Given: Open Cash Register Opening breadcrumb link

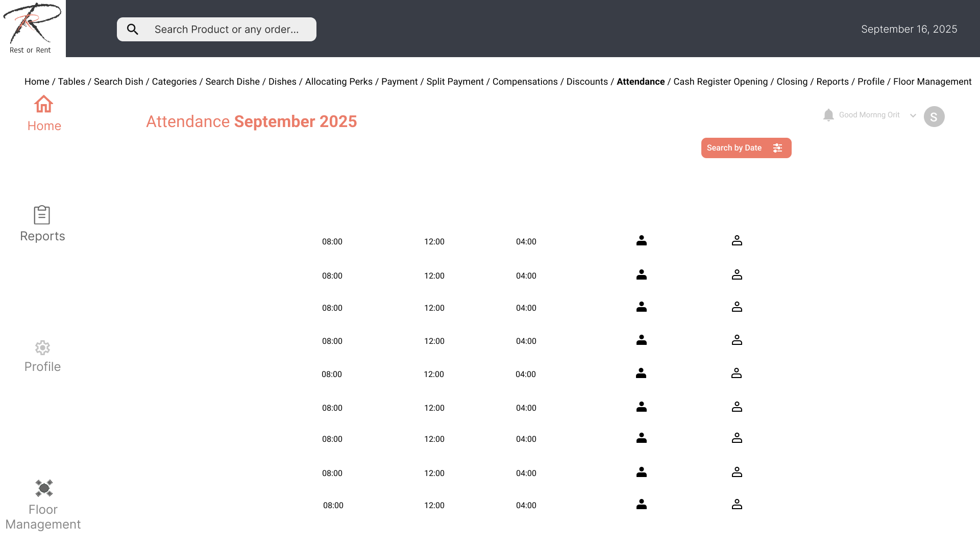Looking at the screenshot, I should point(720,82).
